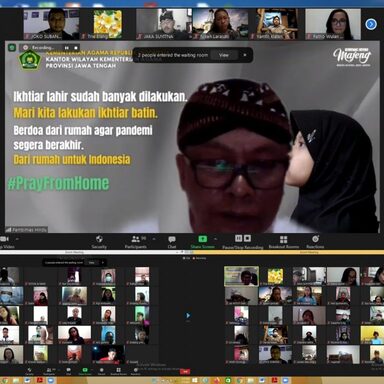Open Reactions in the lower-left Zoom window
The height and width of the screenshot is (384, 384).
click(x=136, y=371)
